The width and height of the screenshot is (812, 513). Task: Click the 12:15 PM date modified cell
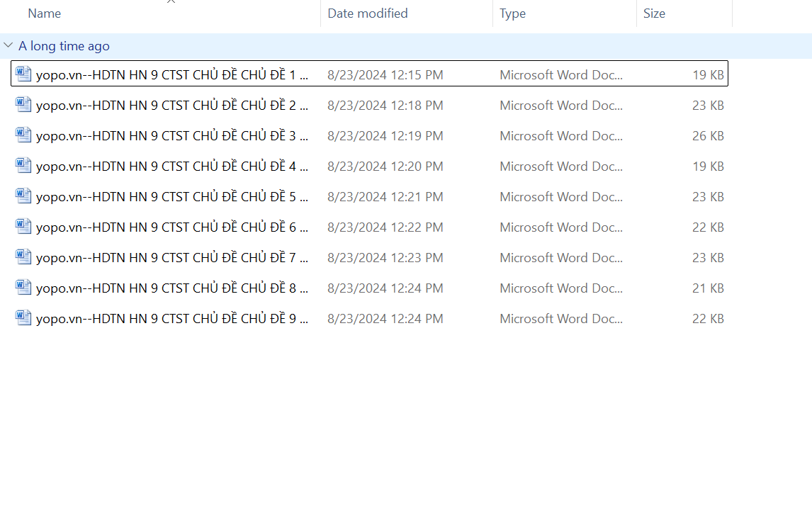tap(385, 74)
